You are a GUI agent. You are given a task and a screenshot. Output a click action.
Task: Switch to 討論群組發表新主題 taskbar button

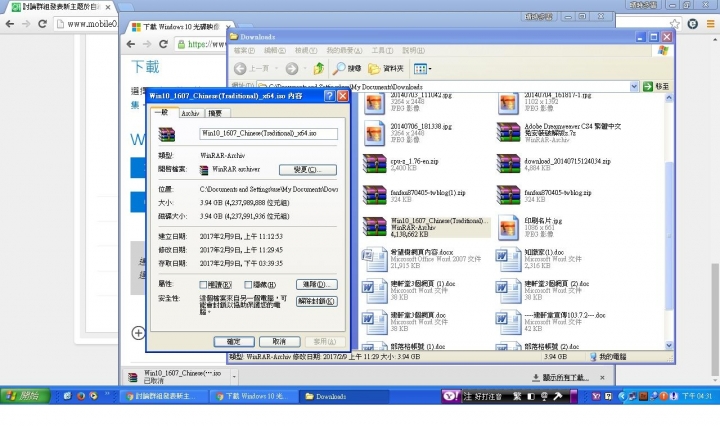[164, 396]
